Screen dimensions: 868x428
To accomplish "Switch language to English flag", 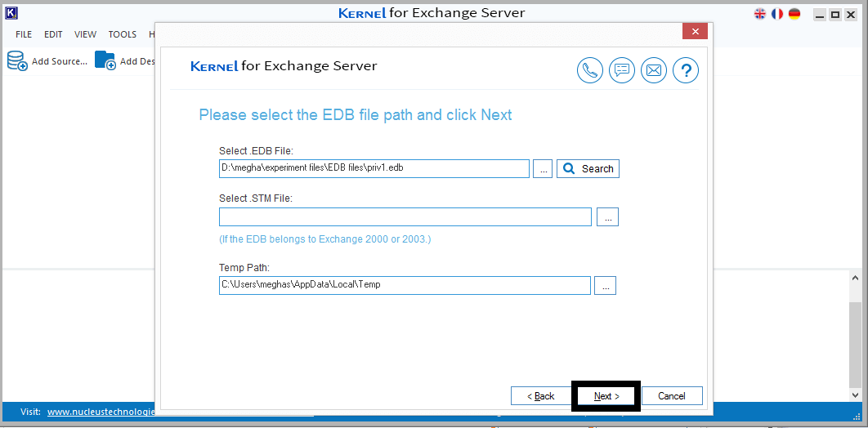I will coord(760,14).
